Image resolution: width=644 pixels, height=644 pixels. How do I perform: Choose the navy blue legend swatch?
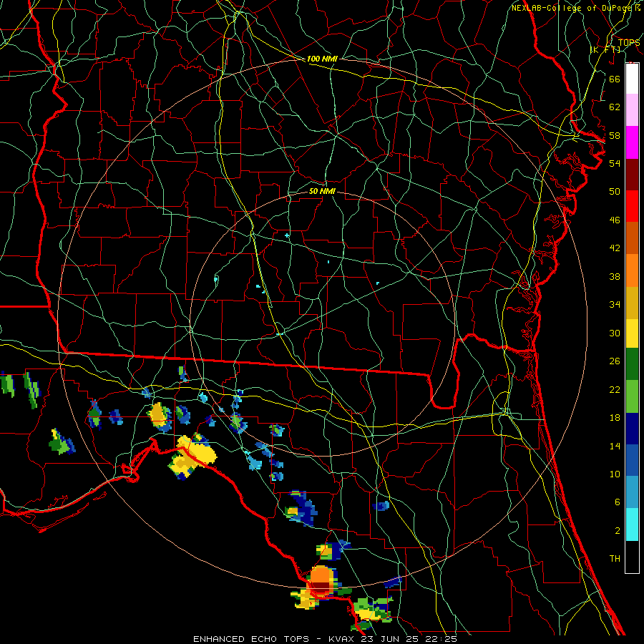tap(632, 429)
